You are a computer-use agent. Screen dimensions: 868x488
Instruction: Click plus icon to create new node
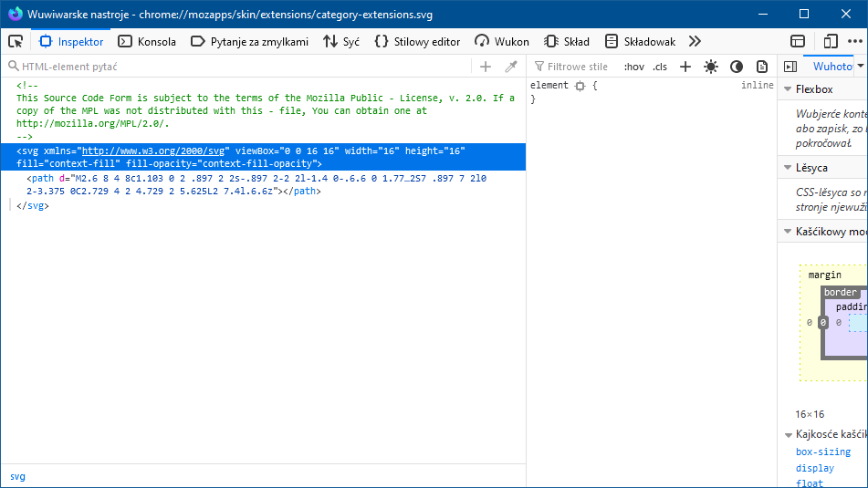(486, 67)
